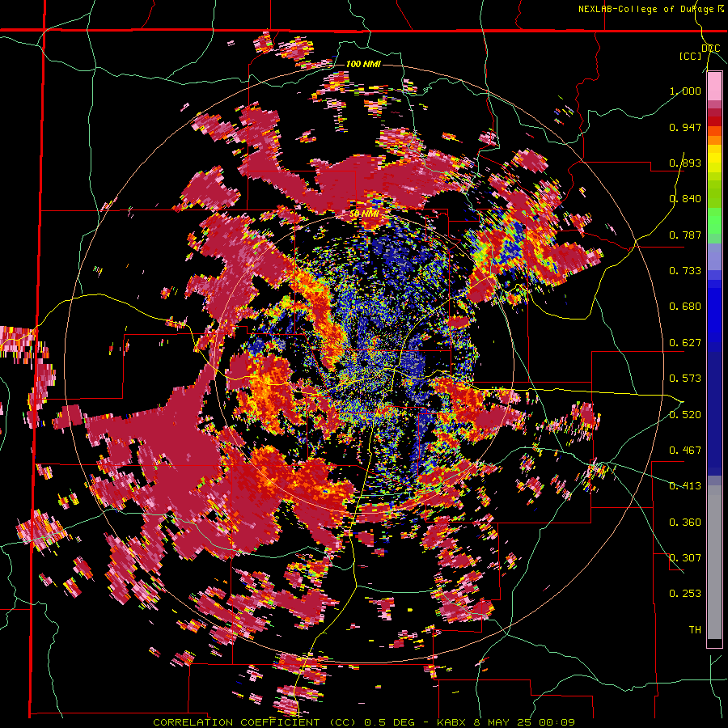Select the 0.733 scale value

[x=685, y=271]
